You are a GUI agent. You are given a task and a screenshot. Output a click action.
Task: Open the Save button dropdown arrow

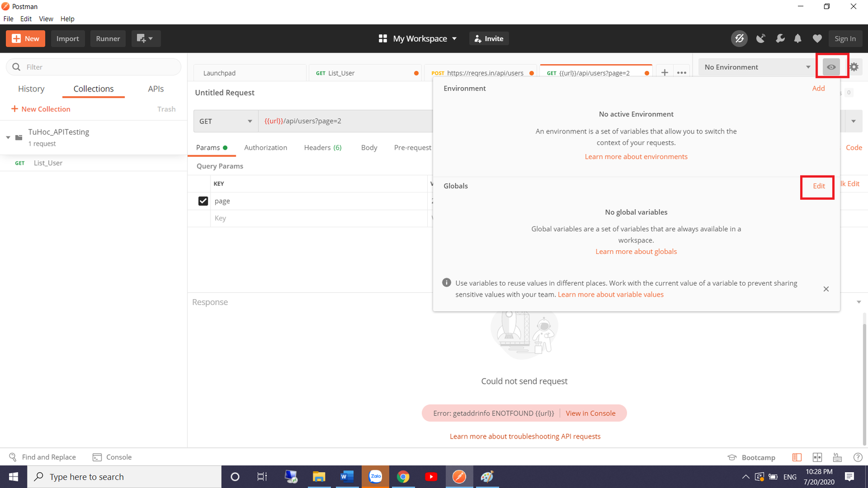point(853,121)
